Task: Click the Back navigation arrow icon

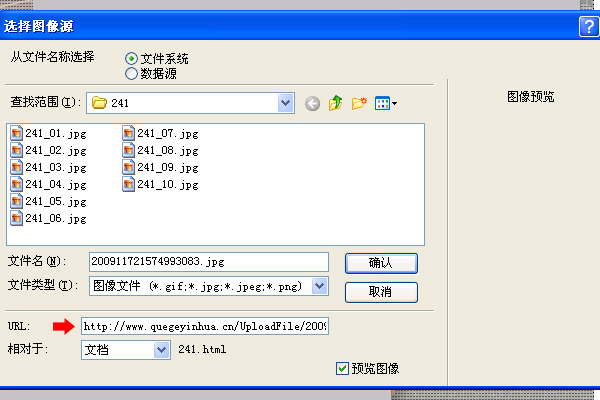Action: pyautogui.click(x=313, y=103)
